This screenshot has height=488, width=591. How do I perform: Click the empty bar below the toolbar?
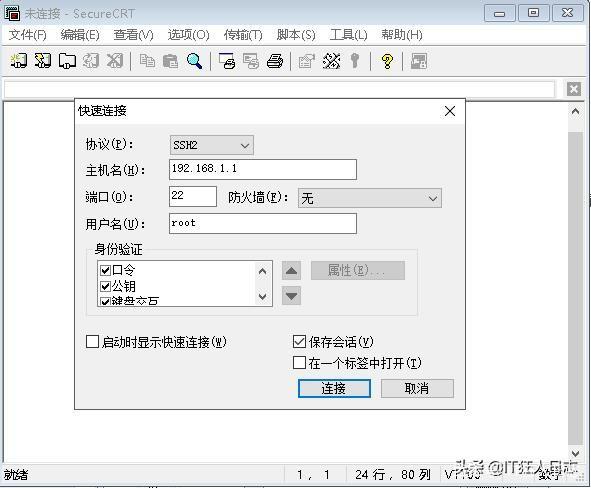point(279,89)
